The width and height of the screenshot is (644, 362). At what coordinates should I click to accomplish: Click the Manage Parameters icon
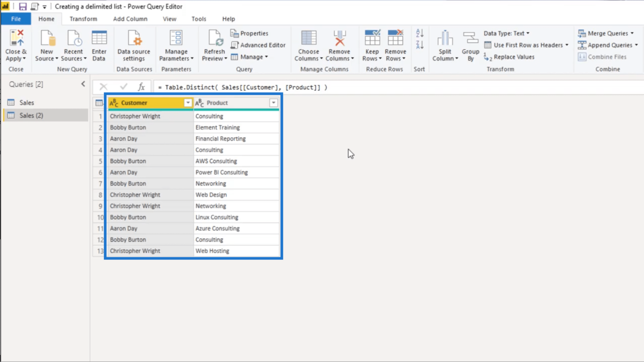coord(176,38)
